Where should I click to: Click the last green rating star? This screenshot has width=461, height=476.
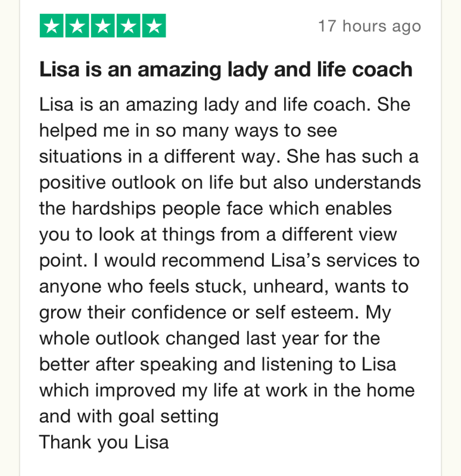[x=154, y=26]
